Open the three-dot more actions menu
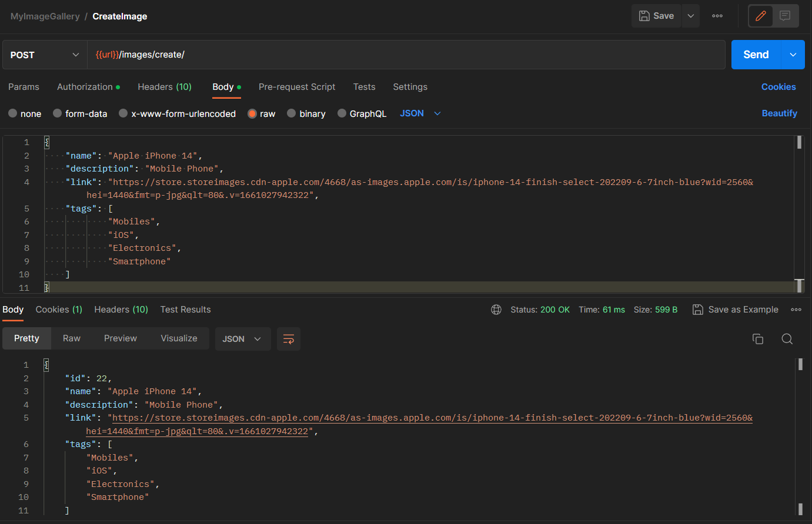Image resolution: width=812 pixels, height=524 pixels. pyautogui.click(x=717, y=16)
